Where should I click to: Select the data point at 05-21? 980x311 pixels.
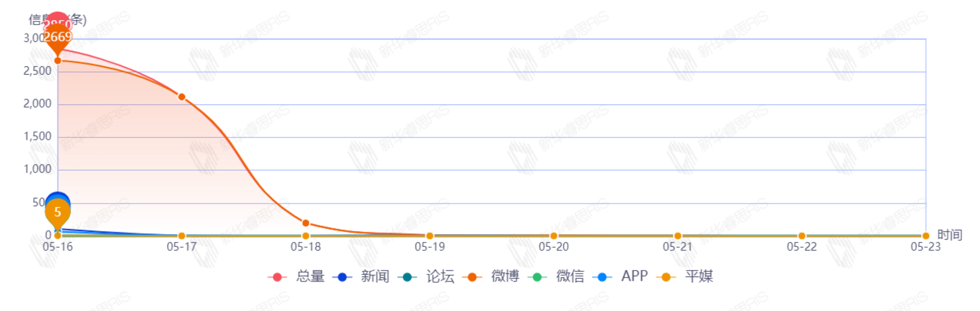click(x=678, y=236)
